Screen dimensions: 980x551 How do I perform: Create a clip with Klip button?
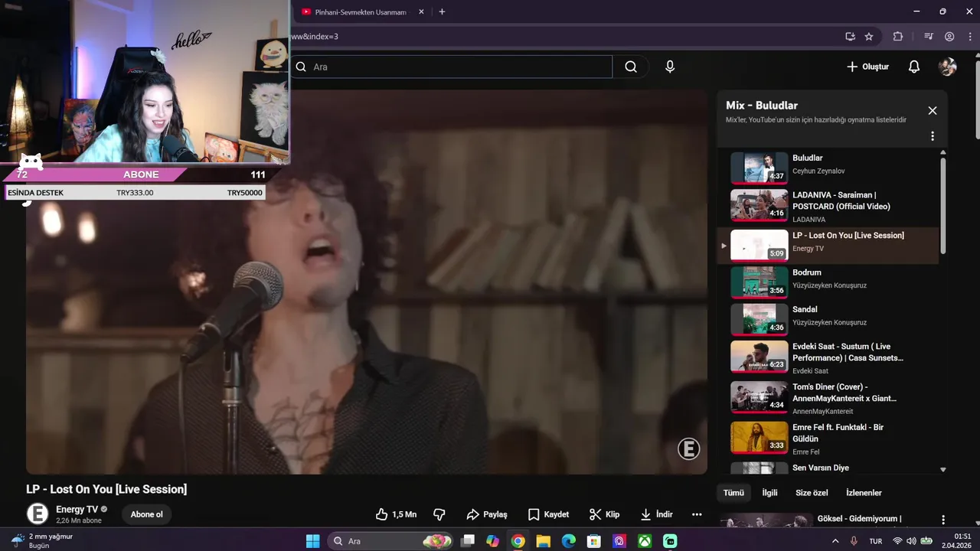[605, 514]
